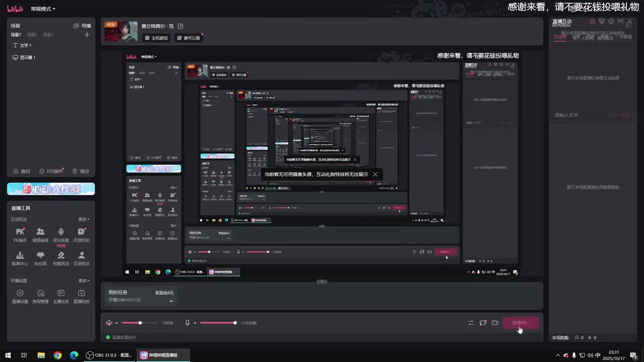The width and height of the screenshot is (644, 362).
Task: Expand 更多 under 互动玩法
Action: (84, 219)
